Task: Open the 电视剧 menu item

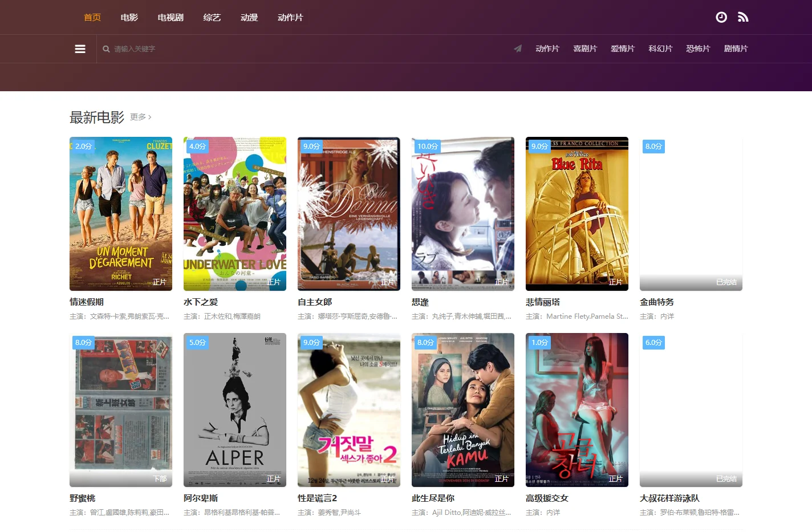Action: point(170,18)
